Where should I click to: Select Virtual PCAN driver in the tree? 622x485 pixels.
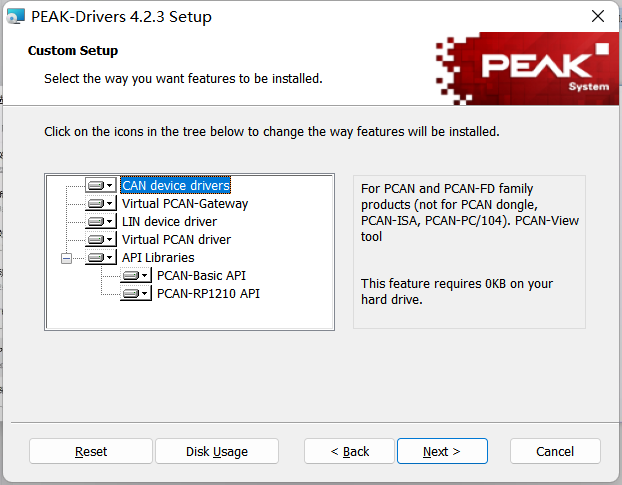pyautogui.click(x=176, y=239)
